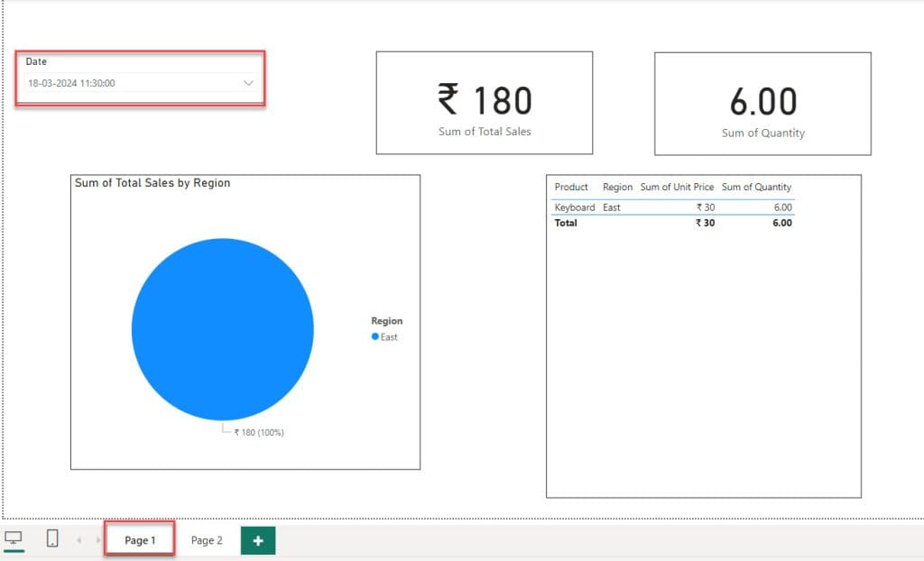Image resolution: width=924 pixels, height=561 pixels.
Task: Sort by table's Sum of Quantity header
Action: [757, 187]
